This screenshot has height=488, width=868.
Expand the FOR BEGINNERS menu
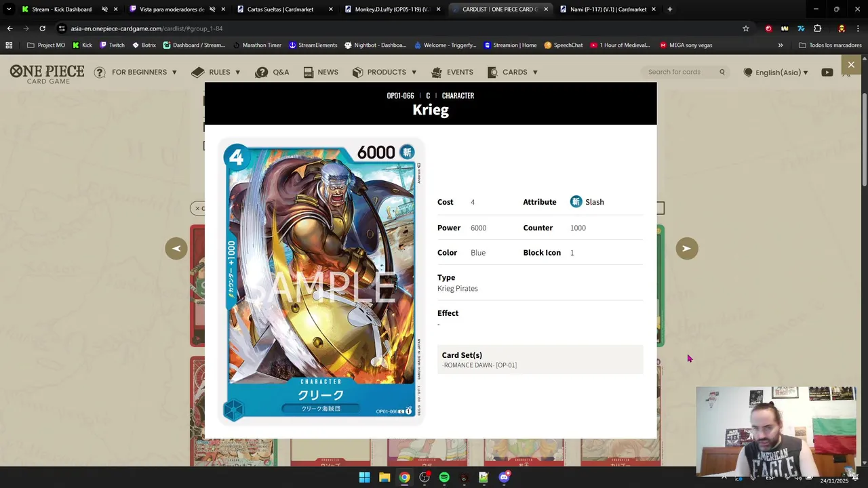[136, 72]
